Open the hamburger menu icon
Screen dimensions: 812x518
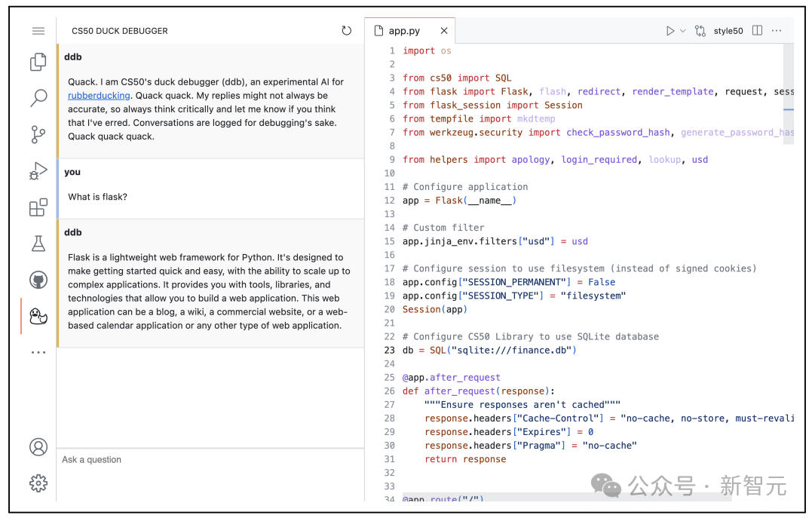tap(38, 31)
